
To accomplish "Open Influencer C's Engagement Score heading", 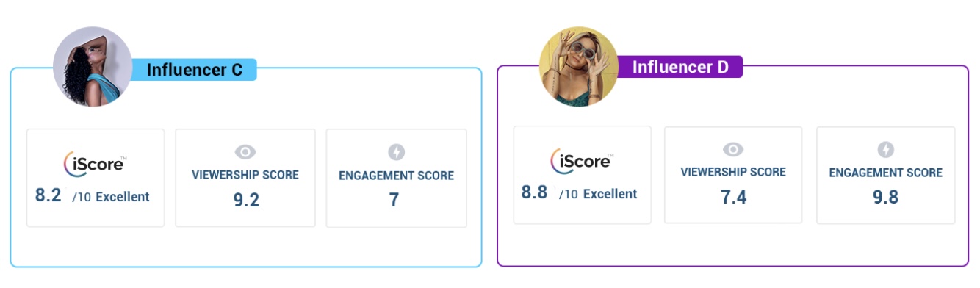I will 396,176.
